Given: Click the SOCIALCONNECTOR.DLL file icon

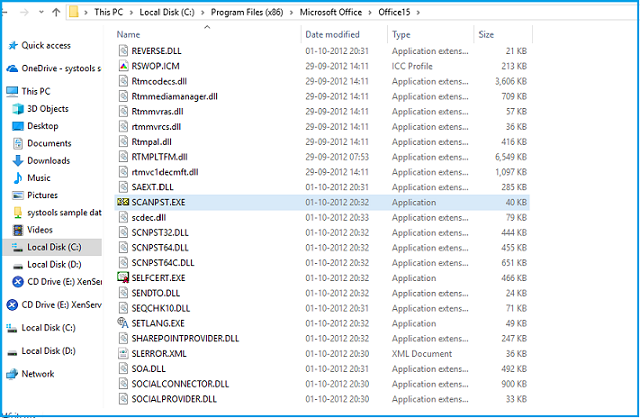Looking at the screenshot, I should (x=123, y=384).
